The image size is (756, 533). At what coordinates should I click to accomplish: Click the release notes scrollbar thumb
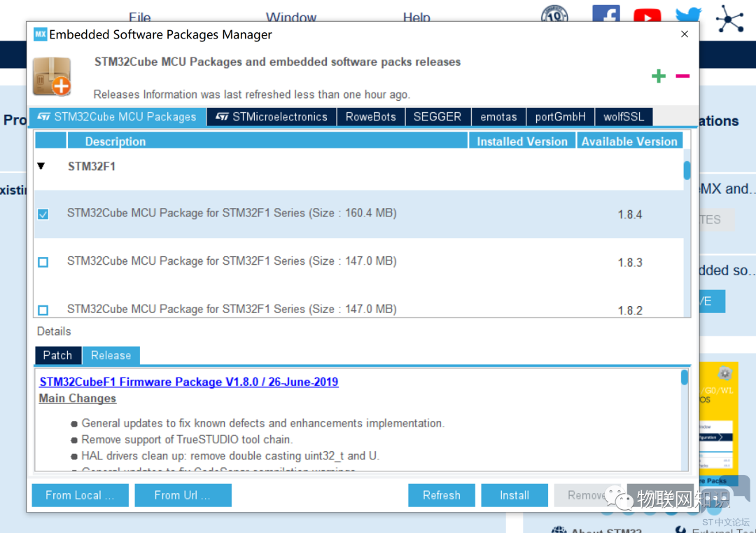click(684, 378)
